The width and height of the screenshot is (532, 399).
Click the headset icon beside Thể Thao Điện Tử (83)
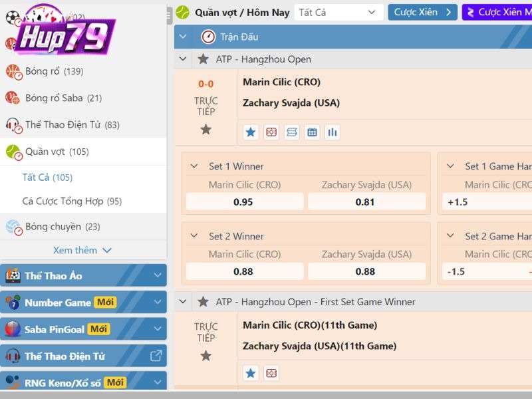click(x=13, y=125)
